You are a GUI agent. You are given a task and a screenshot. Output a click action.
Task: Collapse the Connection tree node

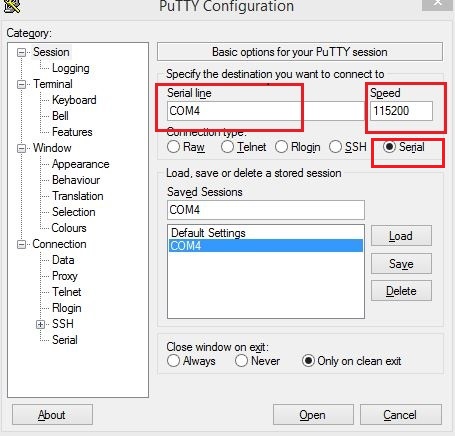21,245
